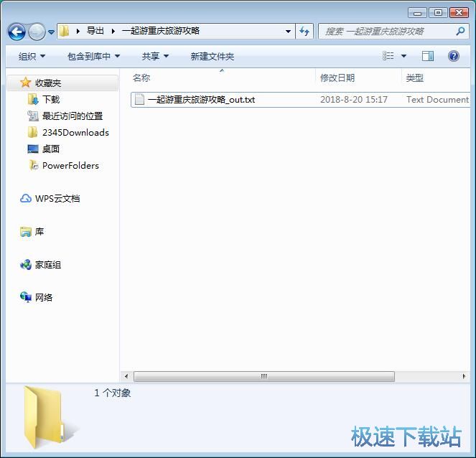Click the WPS cloud icon
This screenshot has height=458, width=476.
(x=26, y=199)
